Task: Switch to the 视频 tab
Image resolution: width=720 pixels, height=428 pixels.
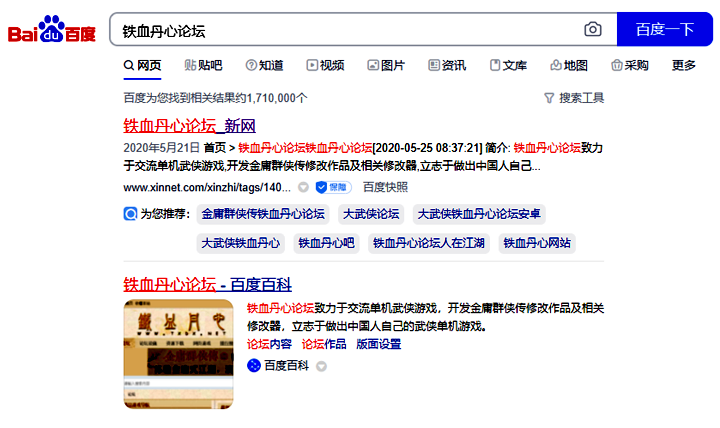Action: pyautogui.click(x=325, y=66)
